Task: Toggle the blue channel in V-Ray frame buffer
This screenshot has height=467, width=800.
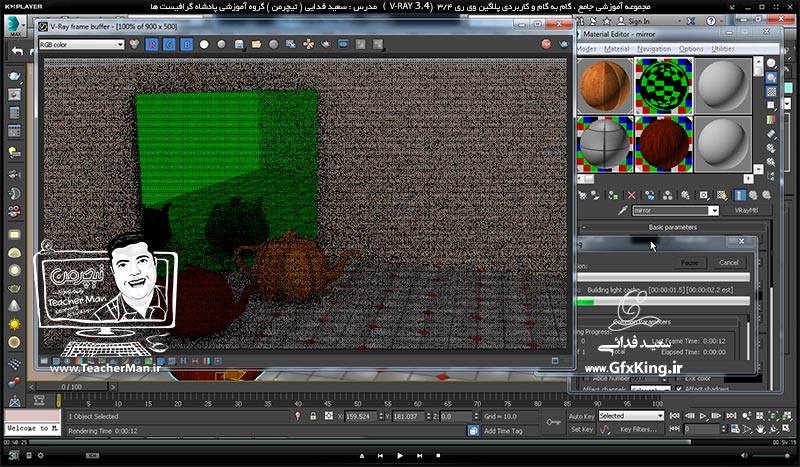Action: point(187,45)
